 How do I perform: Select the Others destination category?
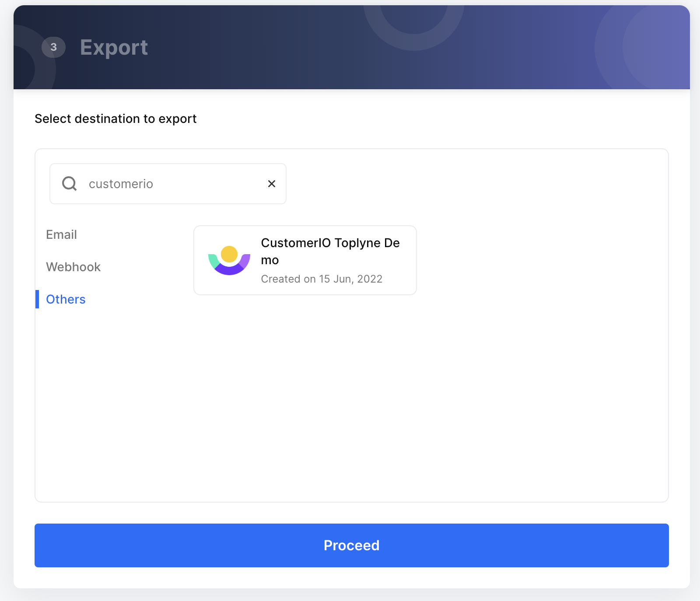pyautogui.click(x=66, y=300)
